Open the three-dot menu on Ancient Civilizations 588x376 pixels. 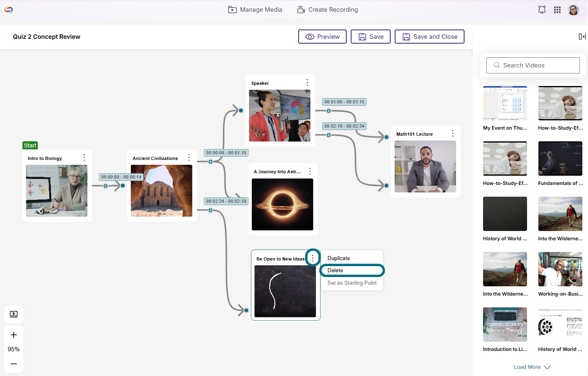189,158
